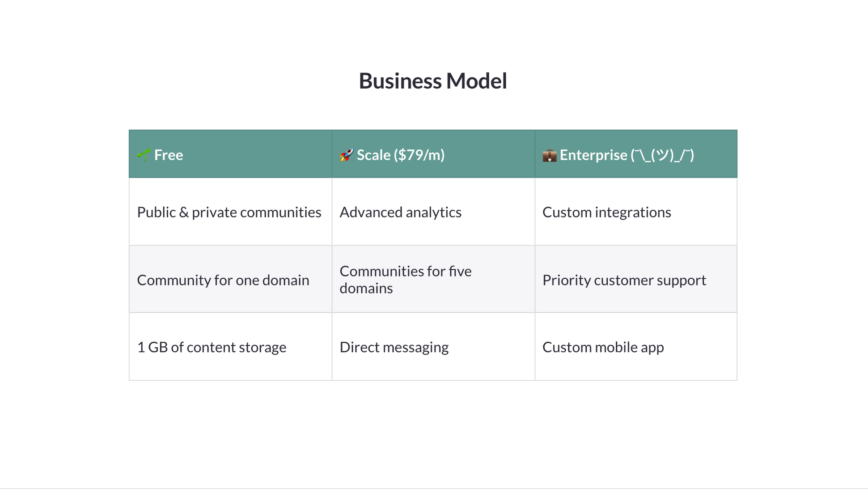The height and width of the screenshot is (489, 868).
Task: Click the word Enterprise in header
Action: click(593, 155)
